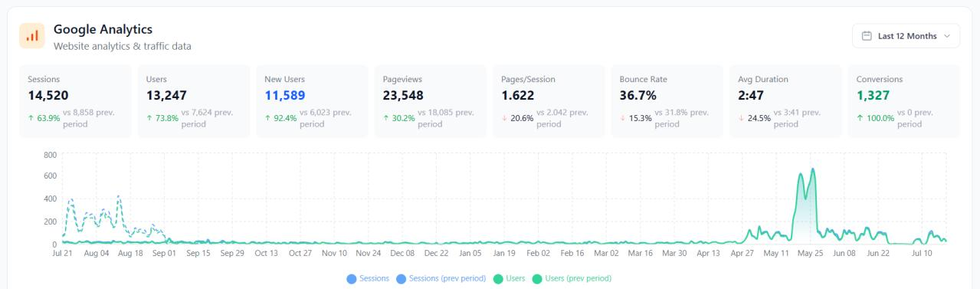Screen dimensions: 980x289
Task: Click the Bounce Rate card label
Action: (x=644, y=79)
